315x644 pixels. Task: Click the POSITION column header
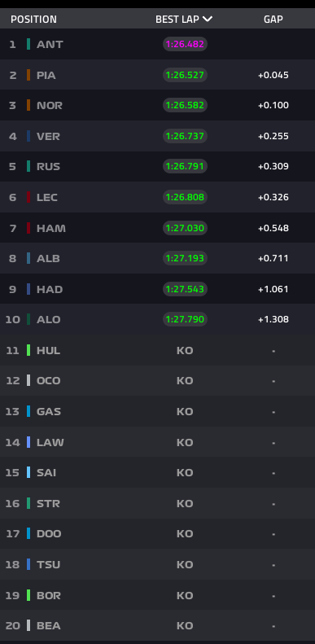[x=33, y=20]
